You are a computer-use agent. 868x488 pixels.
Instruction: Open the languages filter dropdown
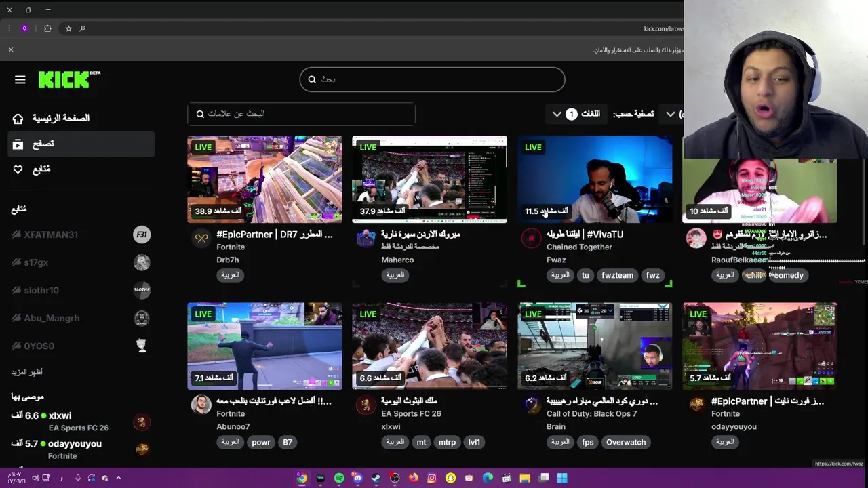click(577, 114)
